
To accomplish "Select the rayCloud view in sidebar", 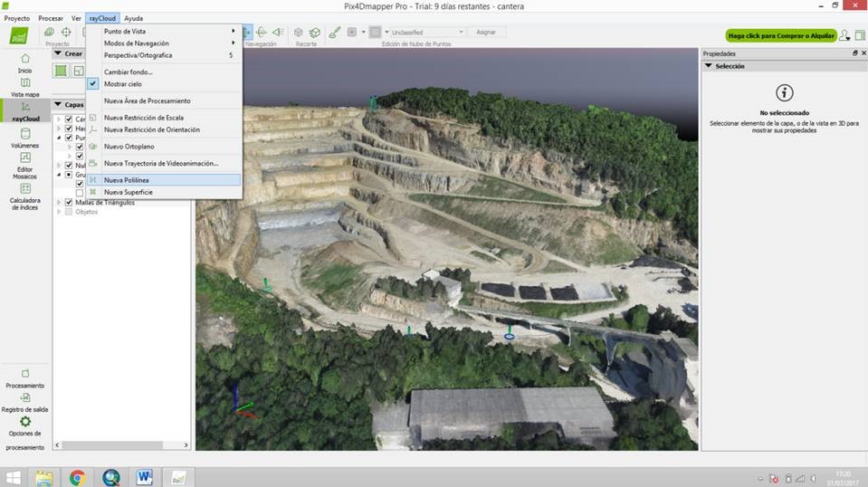I will [25, 111].
